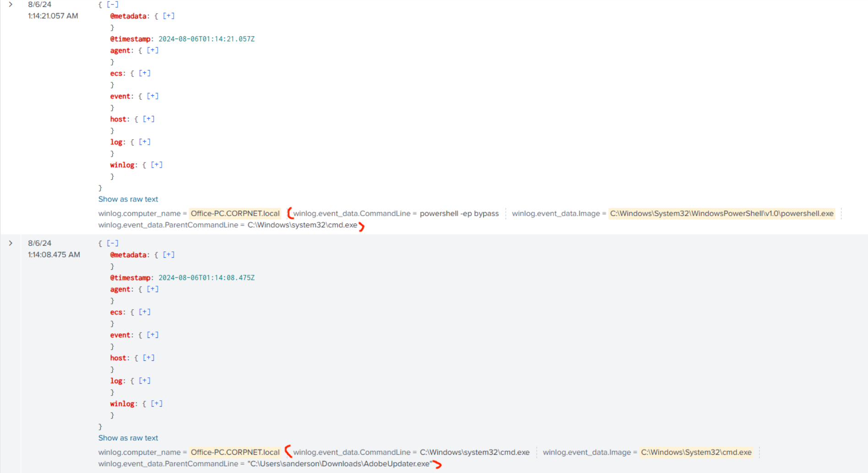
Task: Expand host in the 1:14:21.057 event
Action: click(149, 119)
